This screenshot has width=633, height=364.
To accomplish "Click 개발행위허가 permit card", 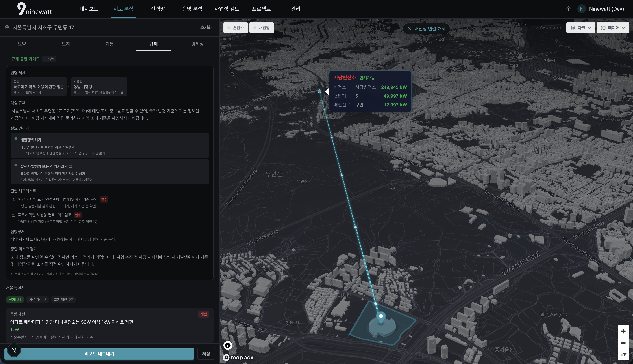I will point(110,145).
